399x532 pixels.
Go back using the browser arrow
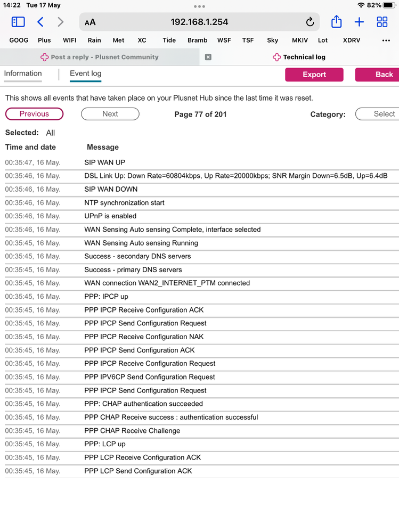[x=40, y=22]
